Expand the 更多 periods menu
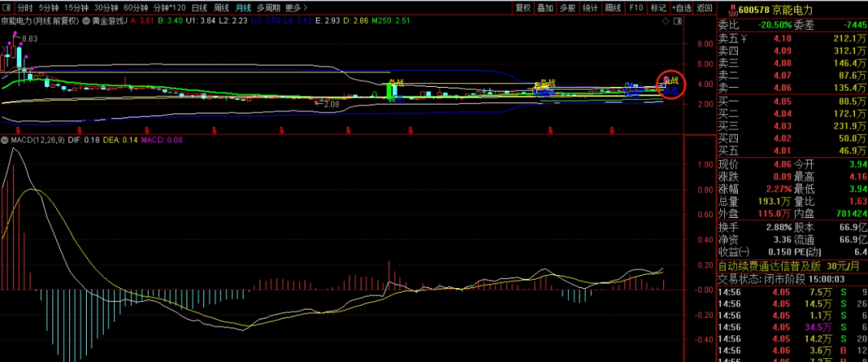This screenshot has width=868, height=362. click(x=296, y=8)
